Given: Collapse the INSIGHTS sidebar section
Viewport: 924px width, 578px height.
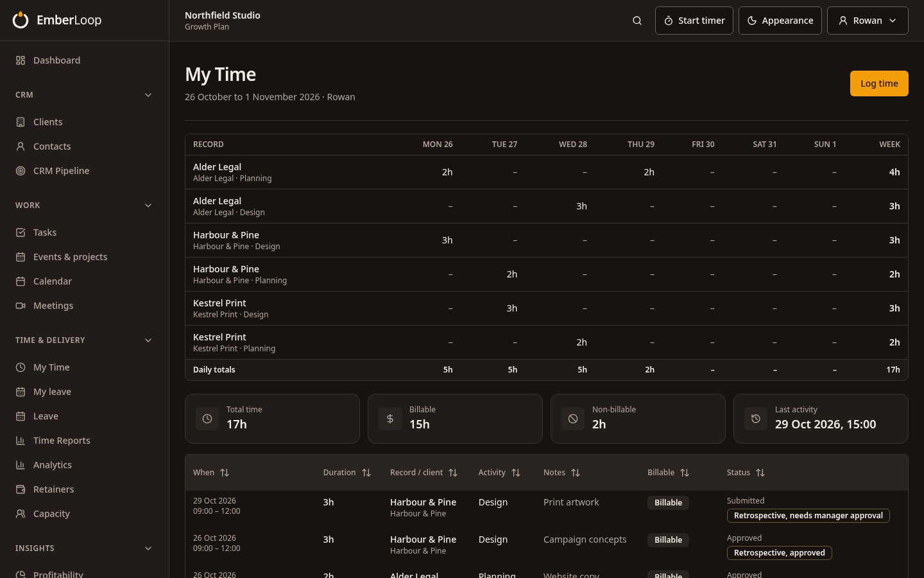Looking at the screenshot, I should pos(148,548).
